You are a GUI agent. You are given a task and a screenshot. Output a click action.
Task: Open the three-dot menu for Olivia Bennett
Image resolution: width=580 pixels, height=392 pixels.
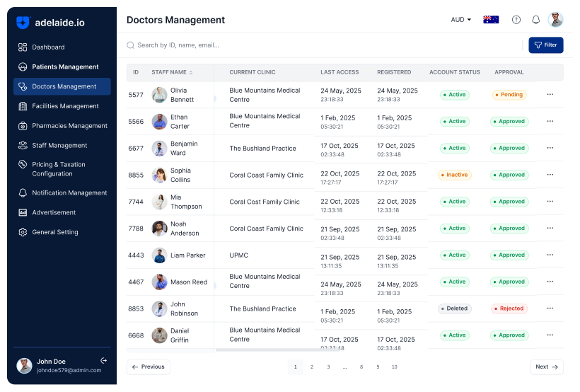coord(550,95)
